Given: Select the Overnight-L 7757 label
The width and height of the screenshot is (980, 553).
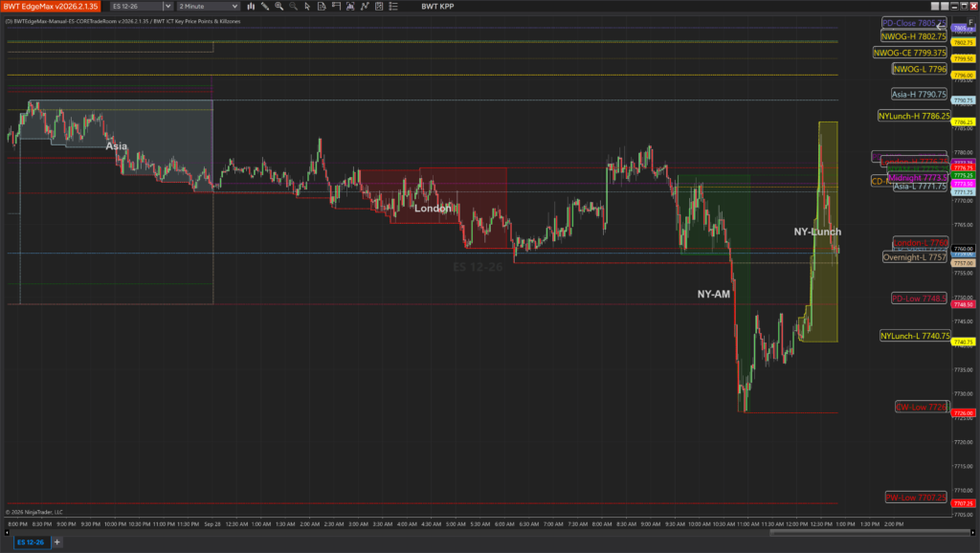Looking at the screenshot, I should [914, 257].
